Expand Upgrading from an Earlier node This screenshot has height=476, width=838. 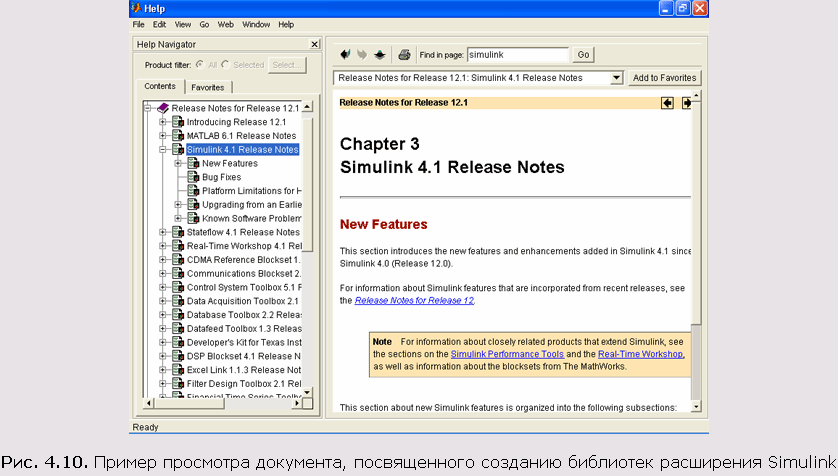click(178, 205)
